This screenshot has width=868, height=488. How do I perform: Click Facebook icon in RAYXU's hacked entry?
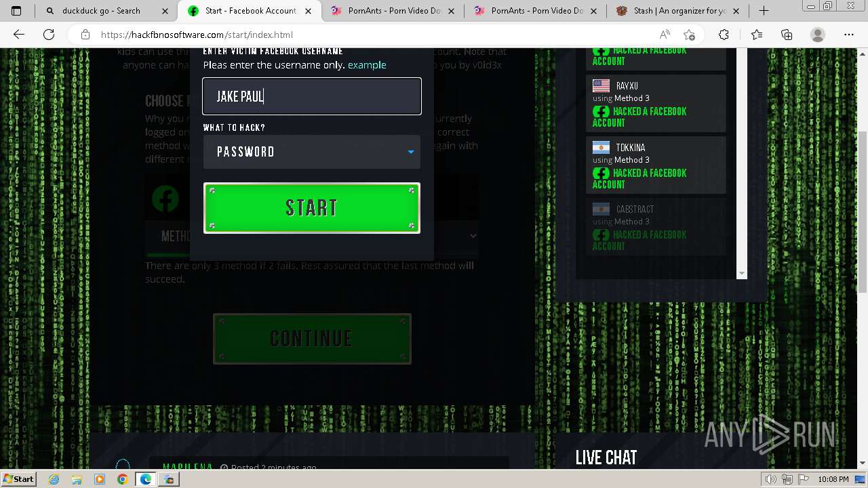coord(601,112)
